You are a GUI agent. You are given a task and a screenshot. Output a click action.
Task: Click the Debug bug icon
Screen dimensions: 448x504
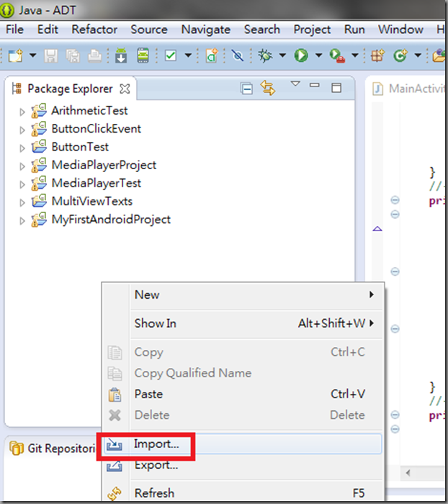tap(265, 55)
